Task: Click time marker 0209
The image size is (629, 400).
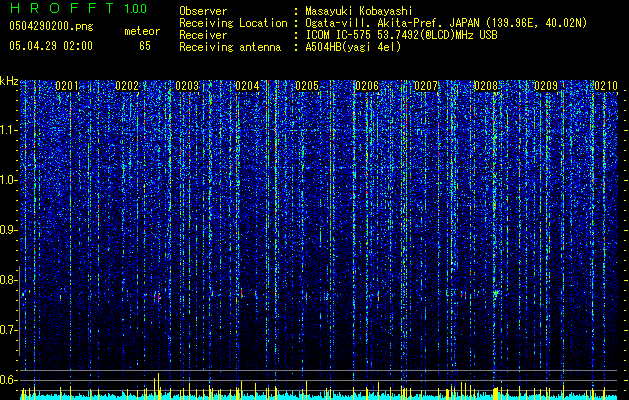Action: click(546, 86)
